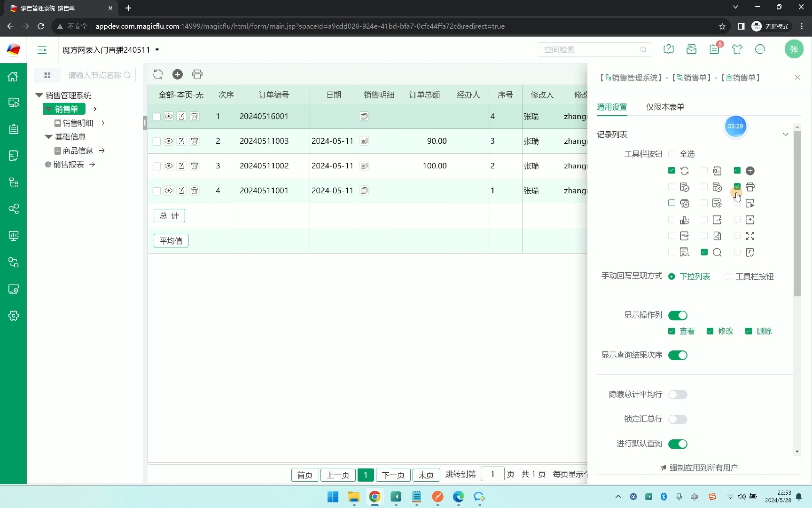Image resolution: width=812 pixels, height=508 pixels.
Task: Switch to the 仅限本表单 tab
Action: (x=665, y=107)
